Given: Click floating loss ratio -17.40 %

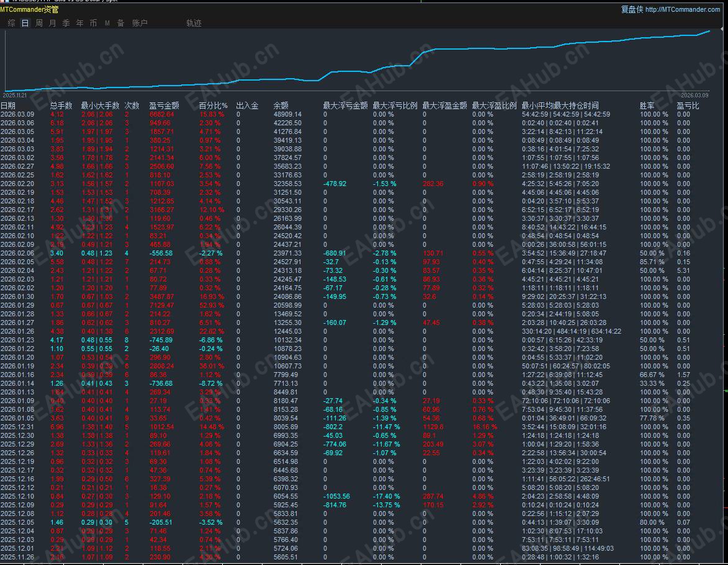Looking at the screenshot, I should [x=386, y=496].
